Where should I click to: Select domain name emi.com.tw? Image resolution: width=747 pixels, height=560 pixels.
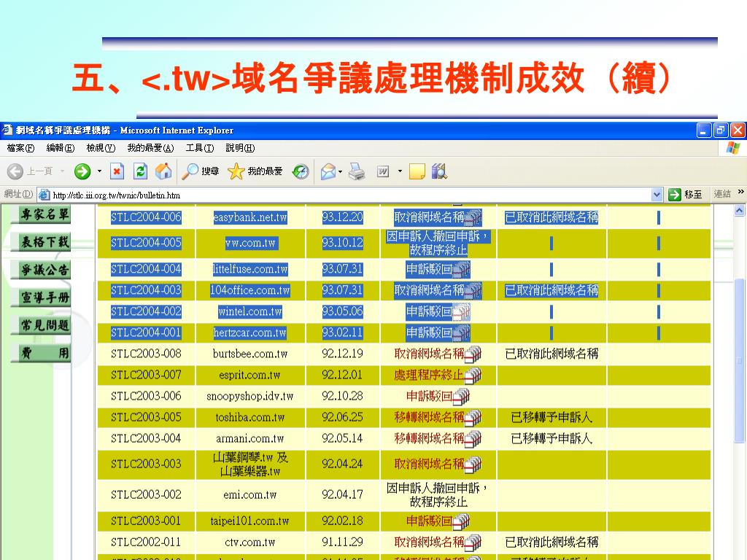(x=250, y=495)
